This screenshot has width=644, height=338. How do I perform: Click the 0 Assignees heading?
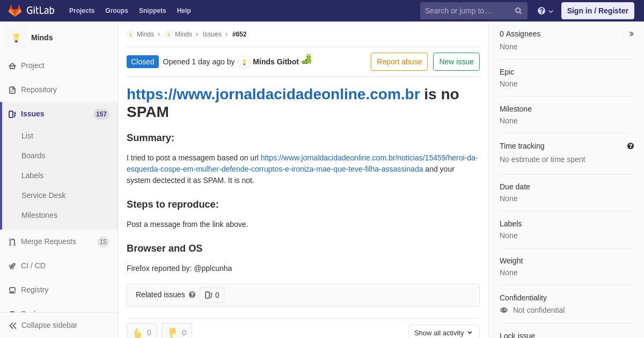click(520, 34)
